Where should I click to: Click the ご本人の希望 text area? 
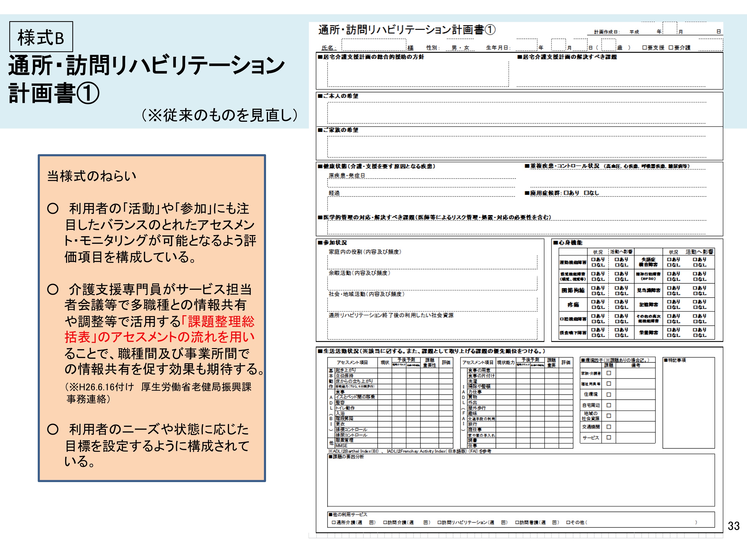[516, 113]
